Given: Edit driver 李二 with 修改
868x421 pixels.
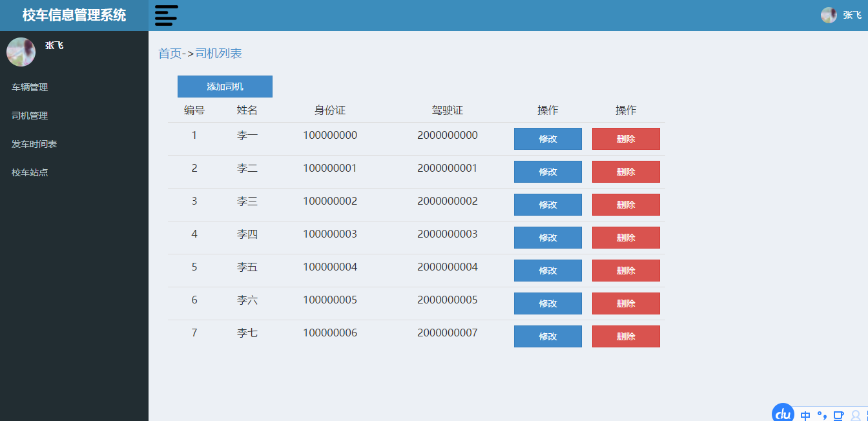Looking at the screenshot, I should point(548,172).
